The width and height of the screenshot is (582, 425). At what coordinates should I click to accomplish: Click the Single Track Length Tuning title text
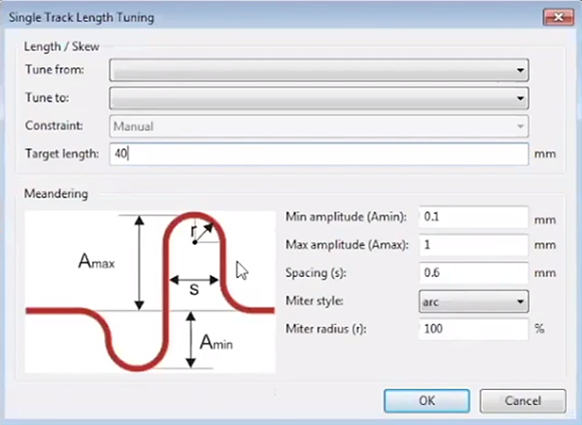pos(81,17)
